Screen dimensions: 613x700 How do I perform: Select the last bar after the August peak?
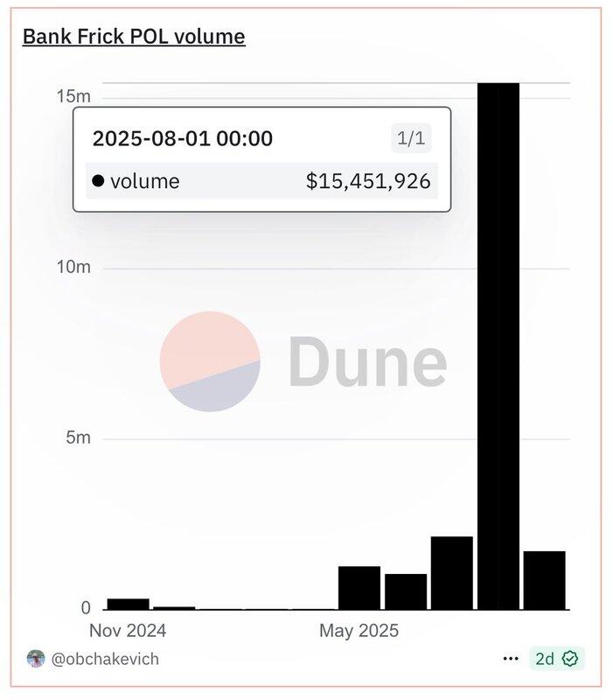tap(544, 580)
